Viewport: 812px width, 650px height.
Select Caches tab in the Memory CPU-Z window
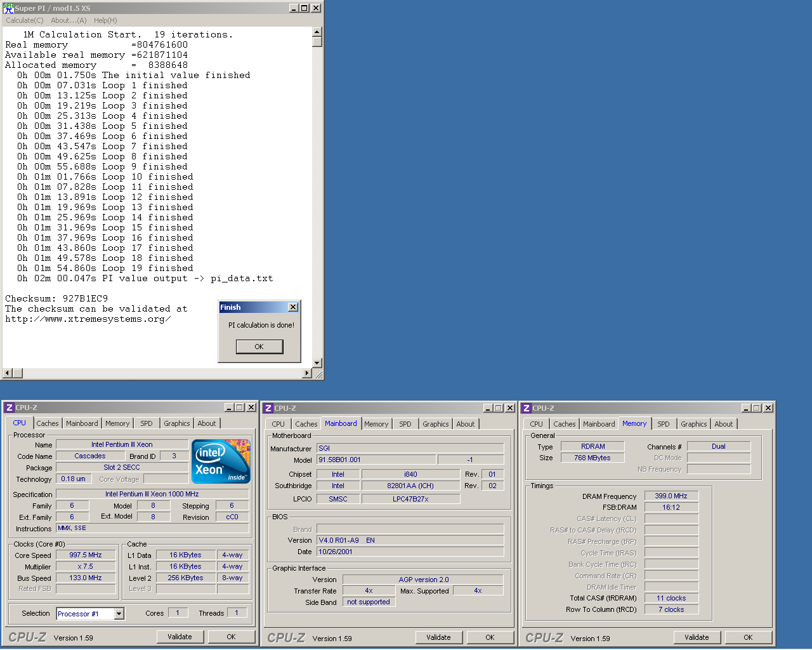[x=565, y=424]
